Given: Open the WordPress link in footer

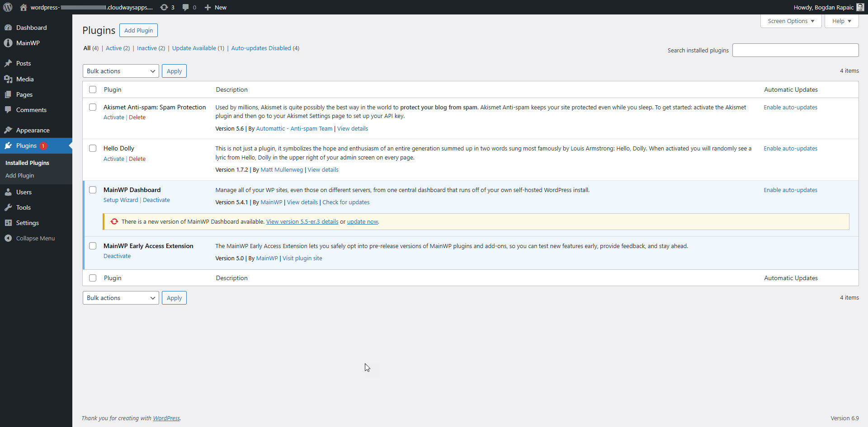Looking at the screenshot, I should (166, 418).
